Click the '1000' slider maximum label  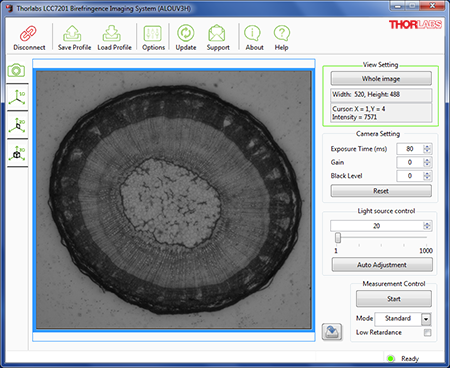(x=426, y=251)
